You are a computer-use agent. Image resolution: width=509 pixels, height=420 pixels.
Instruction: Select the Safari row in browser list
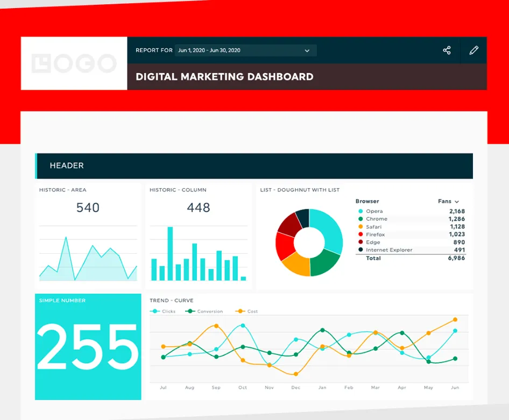pos(409,227)
